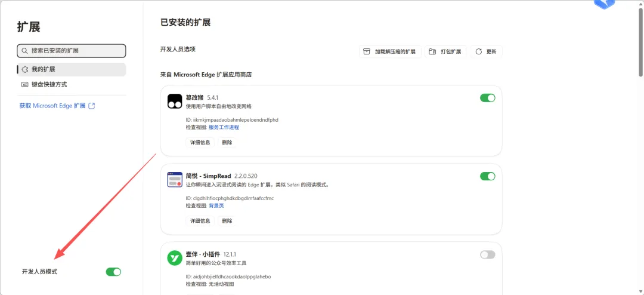Click the folder icon on 打包扩展
Viewport: 644px width, 295px height.
(x=432, y=52)
